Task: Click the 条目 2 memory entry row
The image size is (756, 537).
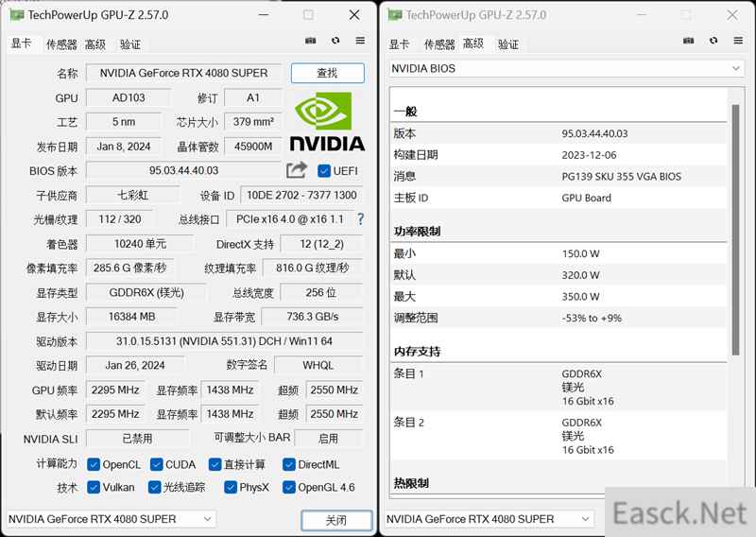Action: tap(558, 436)
